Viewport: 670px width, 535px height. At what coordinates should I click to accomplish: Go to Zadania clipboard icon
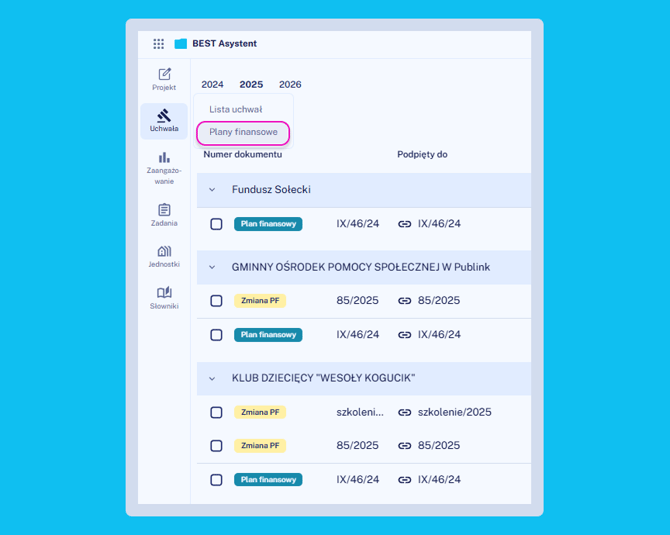point(164,210)
